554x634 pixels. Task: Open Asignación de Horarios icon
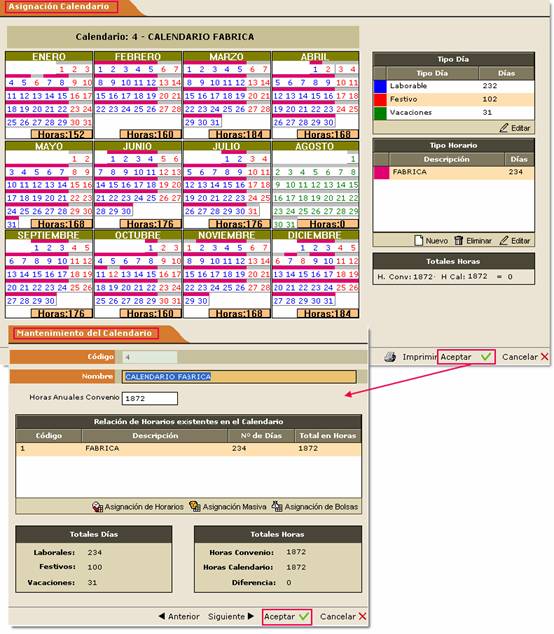97,507
